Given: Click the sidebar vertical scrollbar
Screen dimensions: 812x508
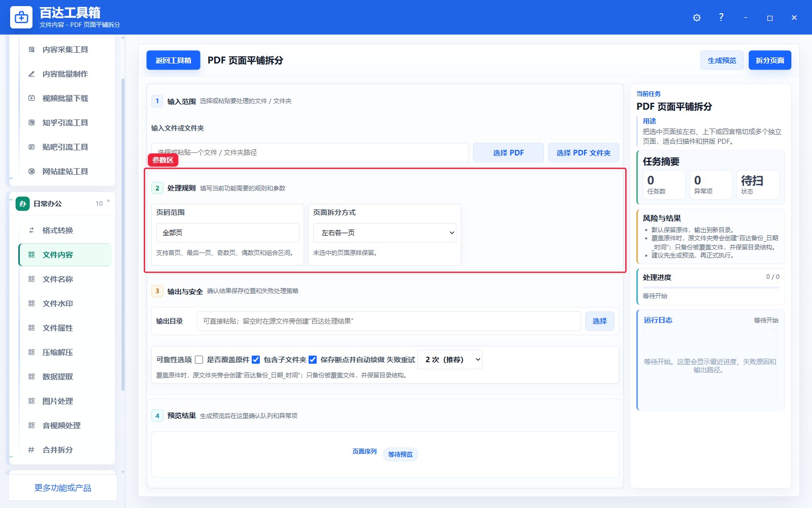Looking at the screenshot, I should click(123, 234).
